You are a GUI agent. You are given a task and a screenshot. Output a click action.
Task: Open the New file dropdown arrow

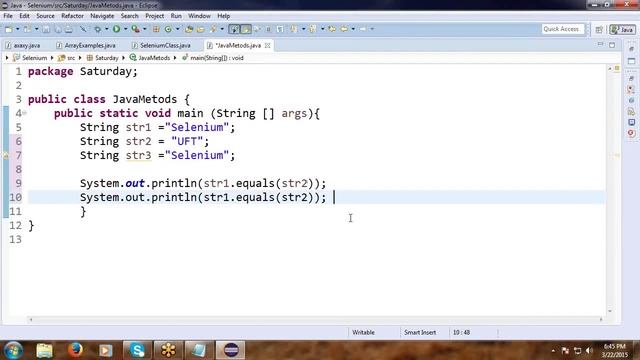(x=18, y=29)
